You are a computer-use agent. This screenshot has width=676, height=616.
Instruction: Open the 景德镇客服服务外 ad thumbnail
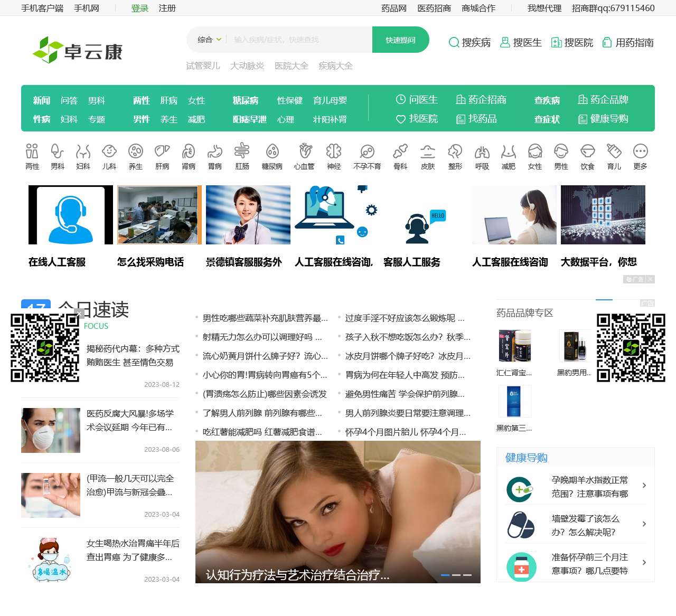248,215
